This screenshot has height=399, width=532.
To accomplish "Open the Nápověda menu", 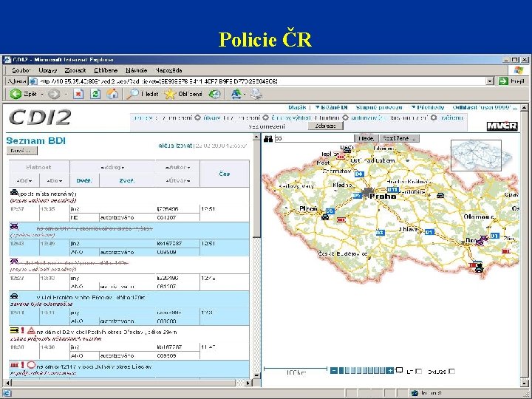I will tap(168, 70).
